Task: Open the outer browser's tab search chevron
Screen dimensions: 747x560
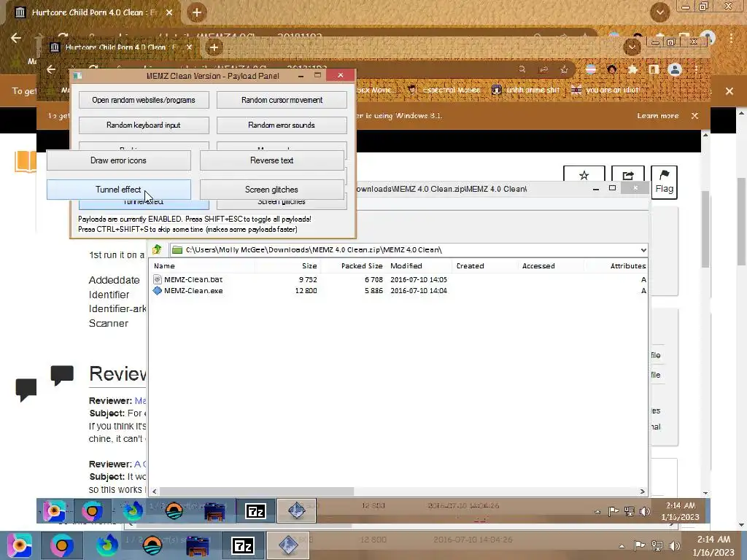Action: [659, 12]
